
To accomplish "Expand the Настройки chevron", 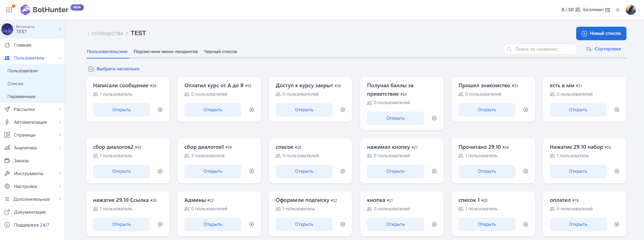I will 60,186.
